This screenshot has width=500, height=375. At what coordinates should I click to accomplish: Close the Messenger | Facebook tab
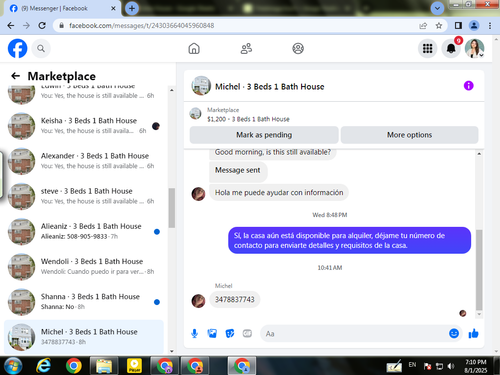coord(113,8)
